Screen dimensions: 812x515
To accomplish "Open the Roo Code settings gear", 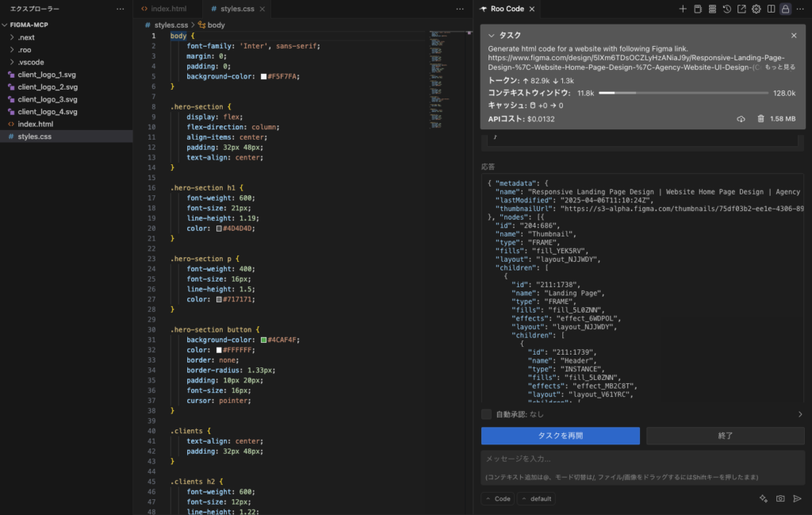I will click(756, 9).
